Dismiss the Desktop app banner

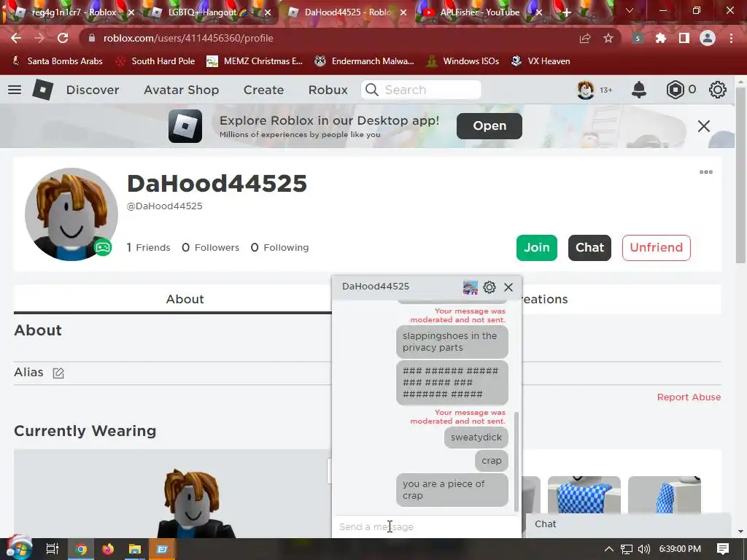[704, 126]
